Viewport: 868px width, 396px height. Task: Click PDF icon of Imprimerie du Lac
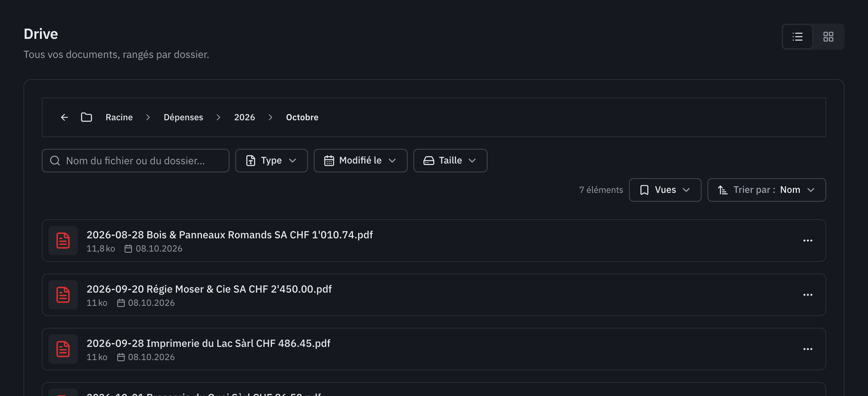(x=63, y=349)
